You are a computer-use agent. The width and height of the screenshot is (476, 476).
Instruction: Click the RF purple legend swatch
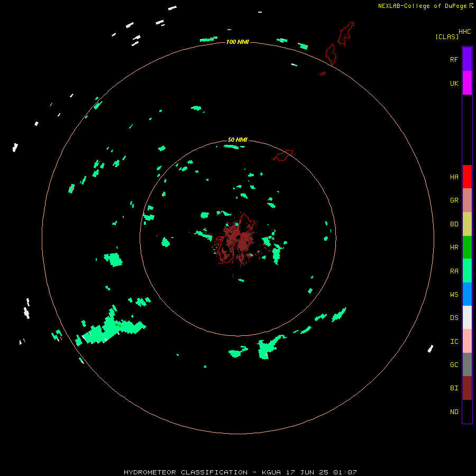[x=467, y=59]
